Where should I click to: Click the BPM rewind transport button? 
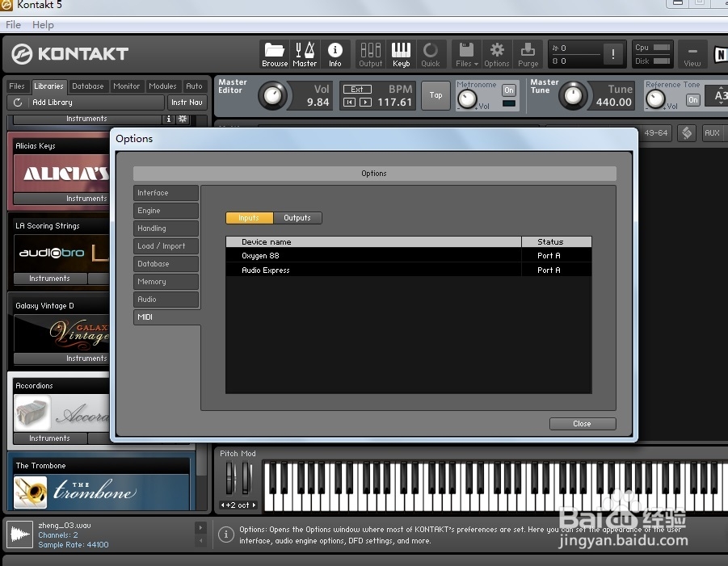(349, 102)
